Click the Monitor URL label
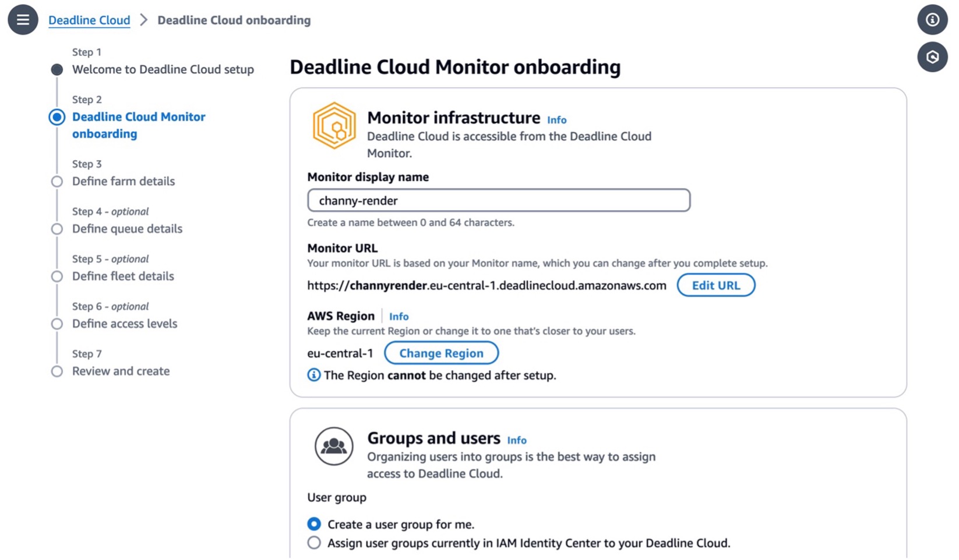The width and height of the screenshot is (959, 560). tap(342, 248)
